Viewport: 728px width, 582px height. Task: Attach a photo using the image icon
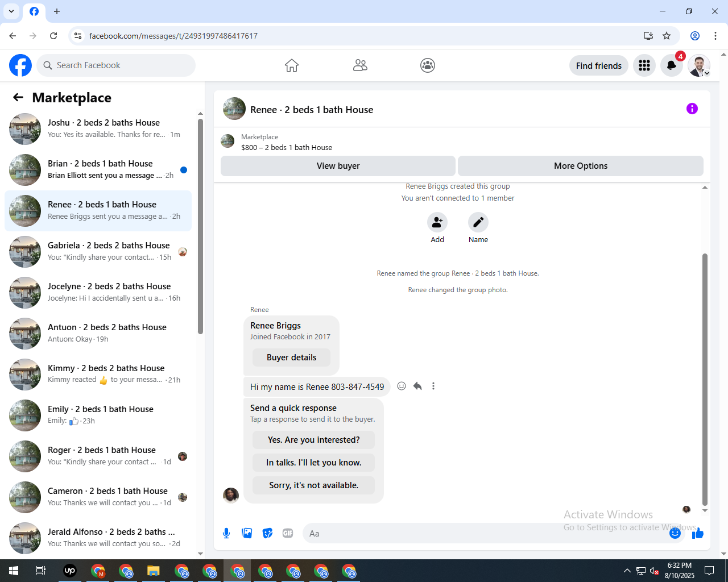247,533
